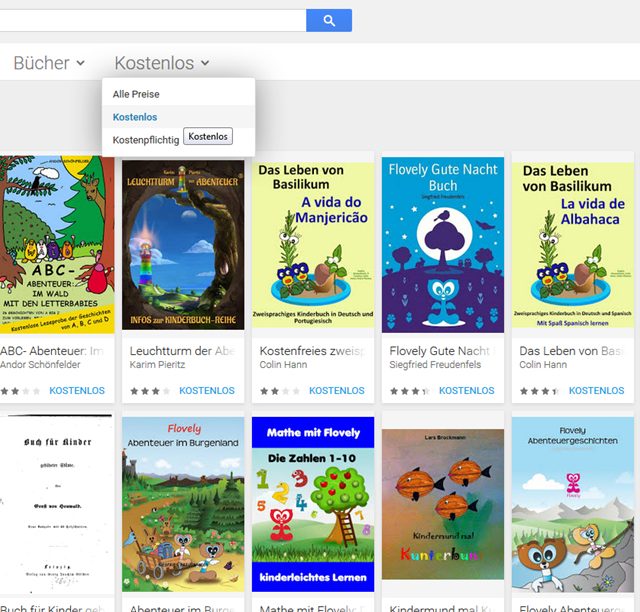This screenshot has height=612, width=640.
Task: Click the blue search magnifier button
Action: 329,20
